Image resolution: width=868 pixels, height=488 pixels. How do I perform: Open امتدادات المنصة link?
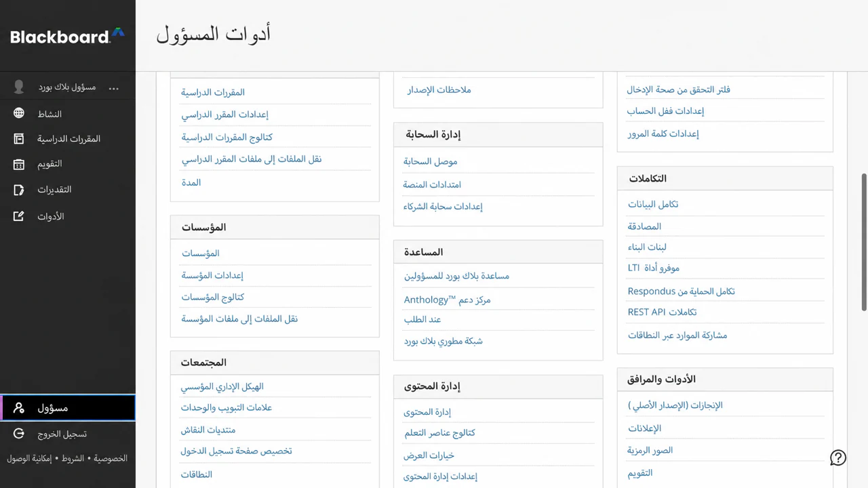[x=432, y=184]
